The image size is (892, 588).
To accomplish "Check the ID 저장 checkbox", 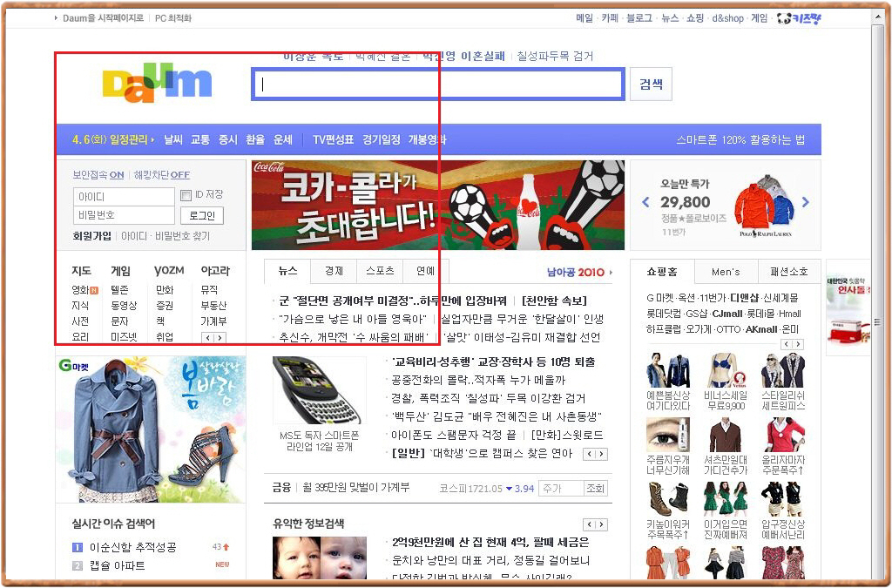I will [x=186, y=195].
